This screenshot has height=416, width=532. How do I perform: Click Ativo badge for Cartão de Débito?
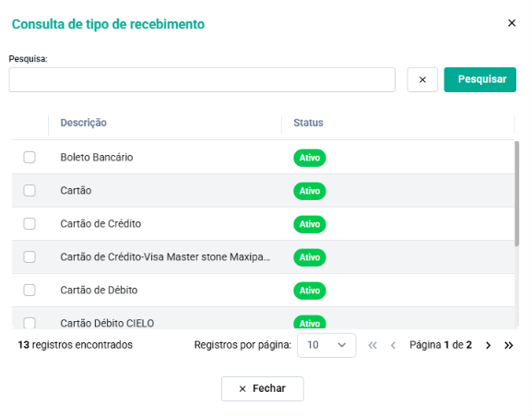[x=310, y=291]
